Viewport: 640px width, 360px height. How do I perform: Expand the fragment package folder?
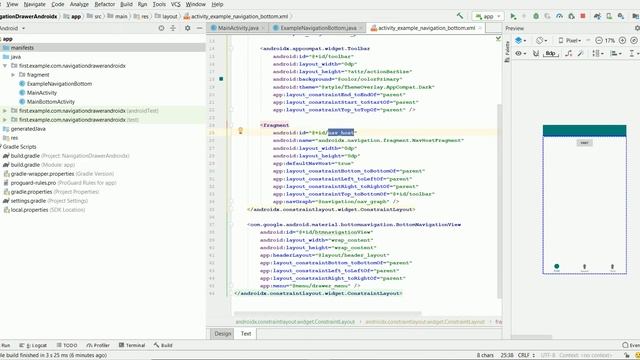[x=13, y=75]
